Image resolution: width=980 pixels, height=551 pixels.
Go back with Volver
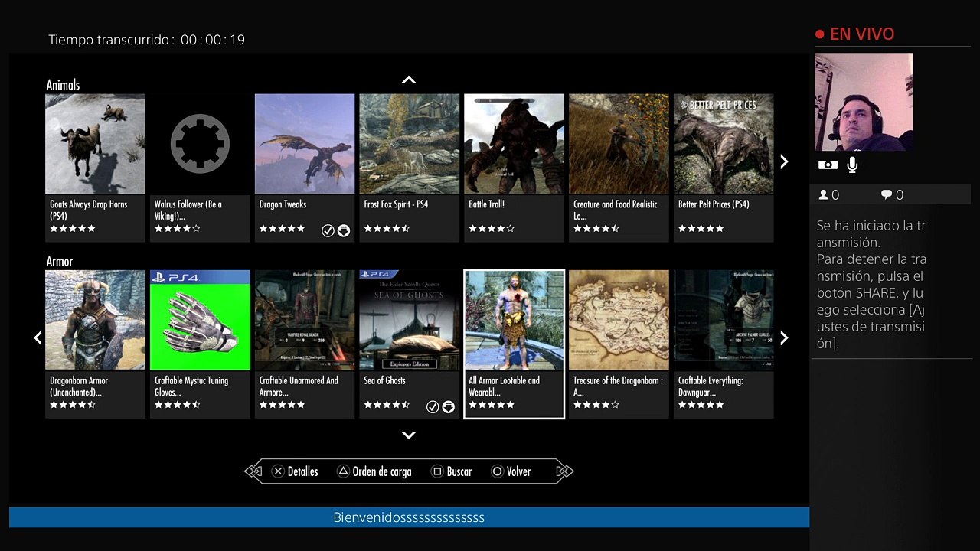pyautogui.click(x=518, y=471)
